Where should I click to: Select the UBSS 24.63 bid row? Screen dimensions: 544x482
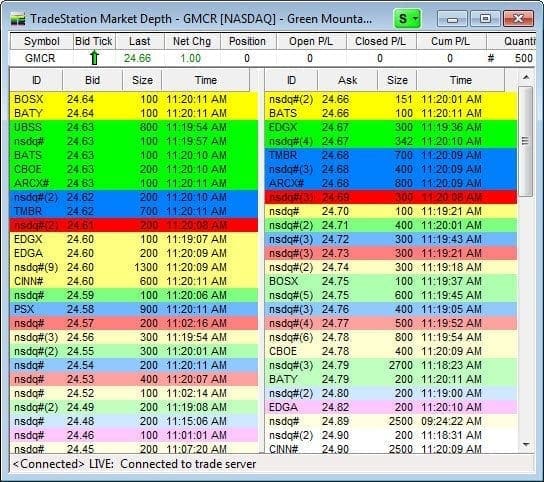[x=134, y=127]
